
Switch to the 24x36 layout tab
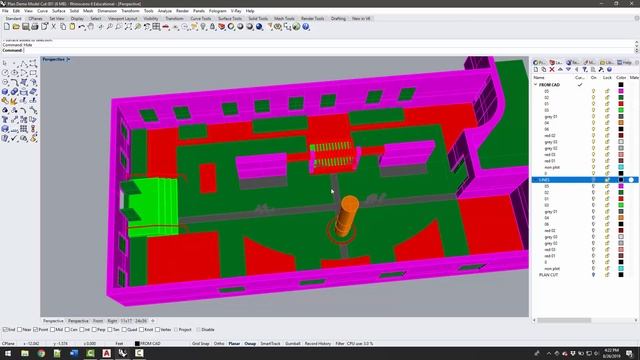(x=141, y=321)
